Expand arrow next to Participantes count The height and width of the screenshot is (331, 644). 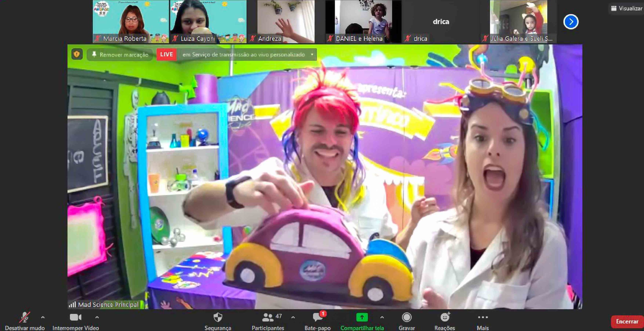(293, 317)
